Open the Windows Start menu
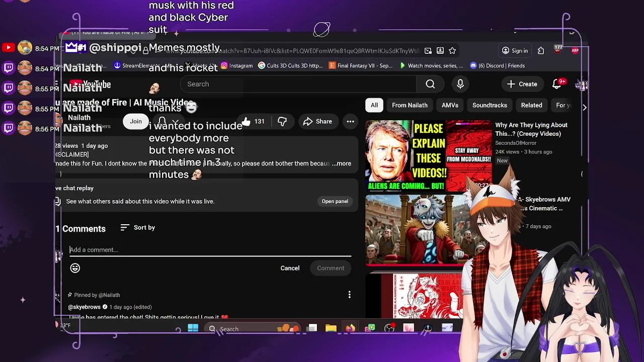Viewport: 644px width, 362px height. tap(193, 328)
